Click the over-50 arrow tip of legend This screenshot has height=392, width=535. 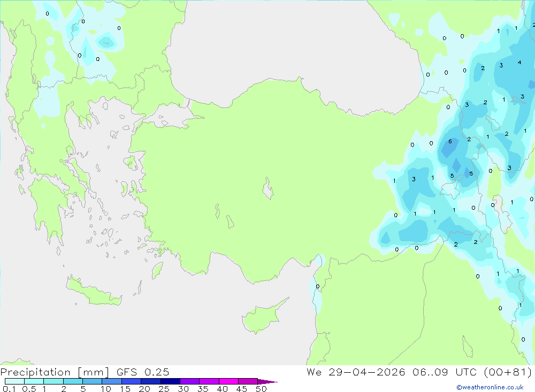coord(267,382)
